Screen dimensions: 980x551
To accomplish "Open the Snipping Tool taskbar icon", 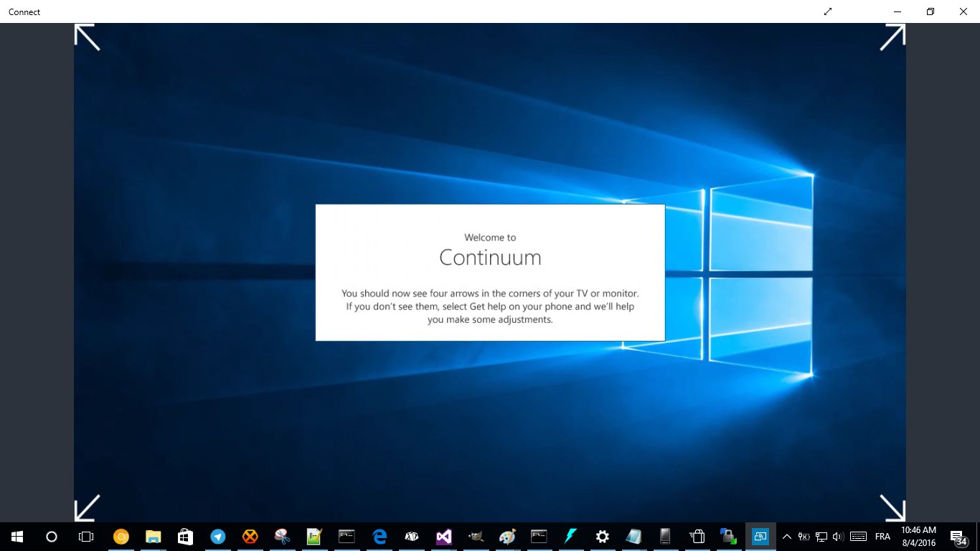I will [282, 537].
